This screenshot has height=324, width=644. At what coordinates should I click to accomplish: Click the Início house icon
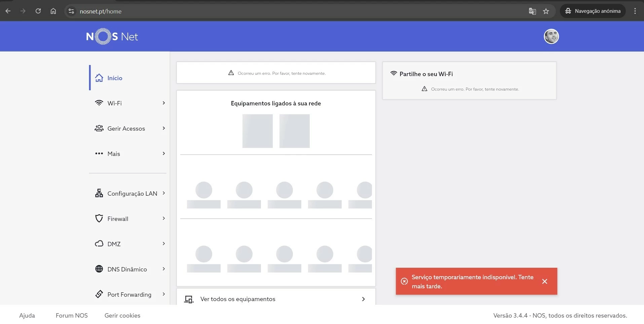point(99,78)
